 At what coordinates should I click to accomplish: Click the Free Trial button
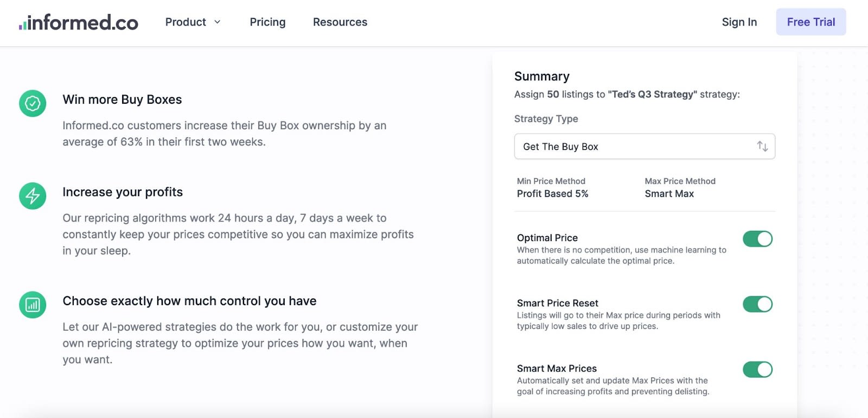click(x=811, y=22)
